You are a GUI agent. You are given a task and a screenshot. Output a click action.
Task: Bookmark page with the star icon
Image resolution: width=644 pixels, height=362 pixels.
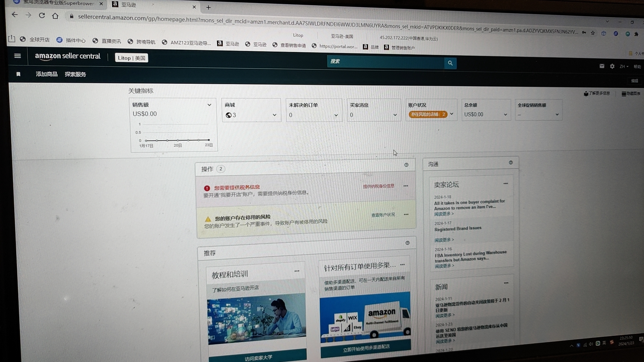tap(593, 33)
